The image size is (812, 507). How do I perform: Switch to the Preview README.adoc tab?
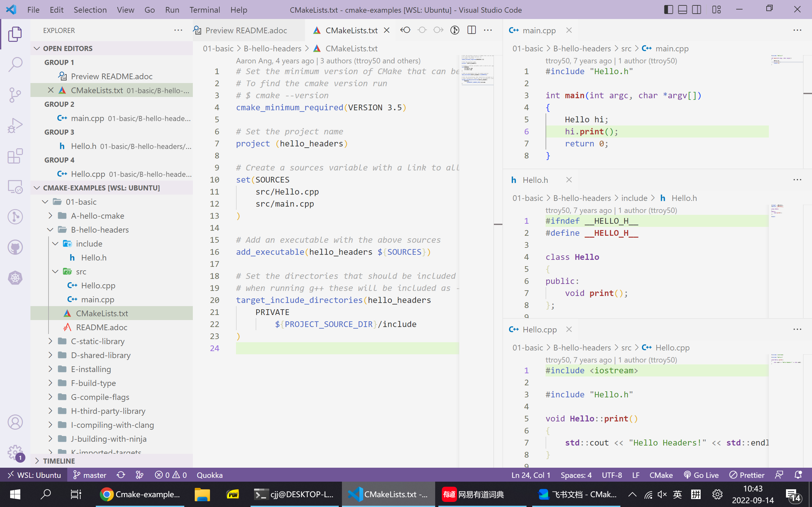(x=246, y=30)
